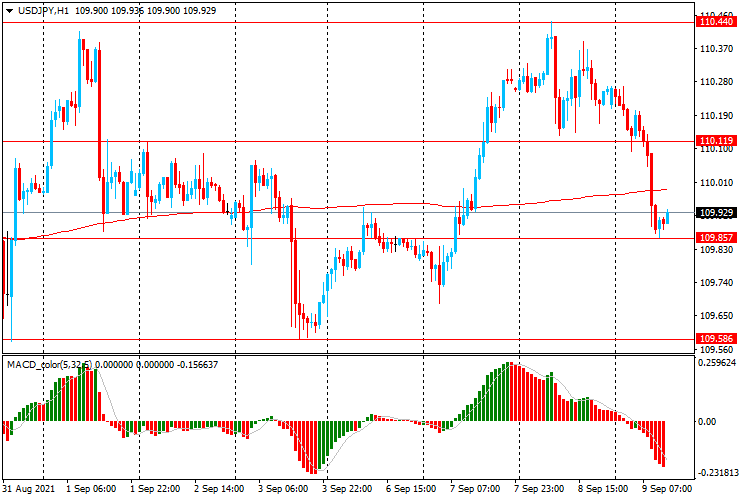
Task: Click the 1 Sep 22:00 time label
Action: [x=155, y=489]
